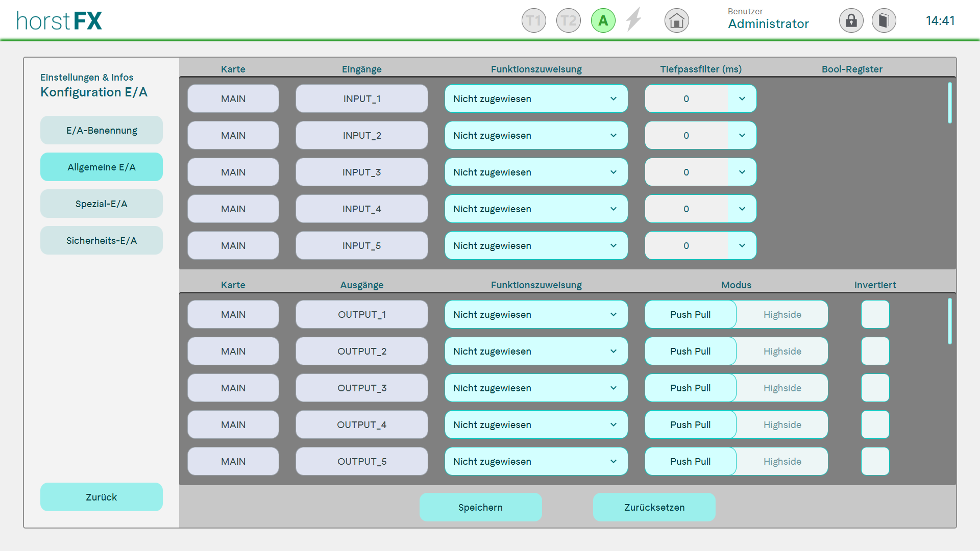Viewport: 980px width, 551px height.
Task: Enable the Invertiert checkbox for OUTPUT_3
Action: (875, 388)
